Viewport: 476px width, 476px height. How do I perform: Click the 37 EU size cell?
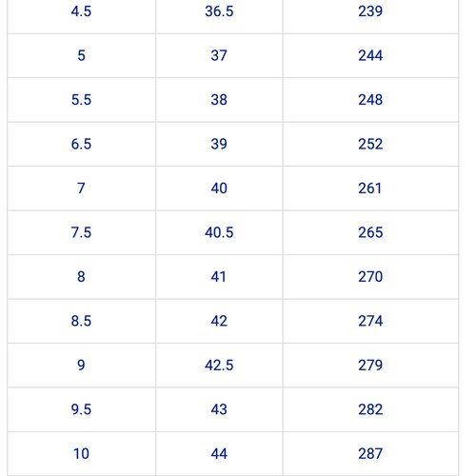click(219, 55)
